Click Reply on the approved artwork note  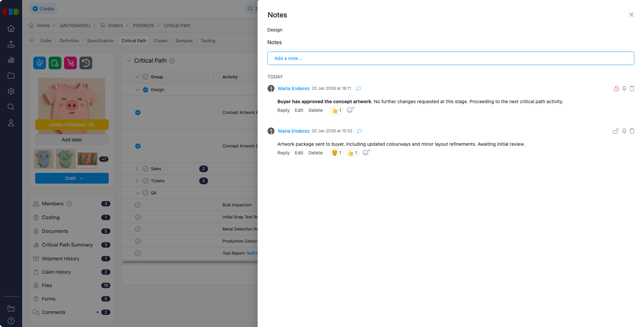coord(283,111)
